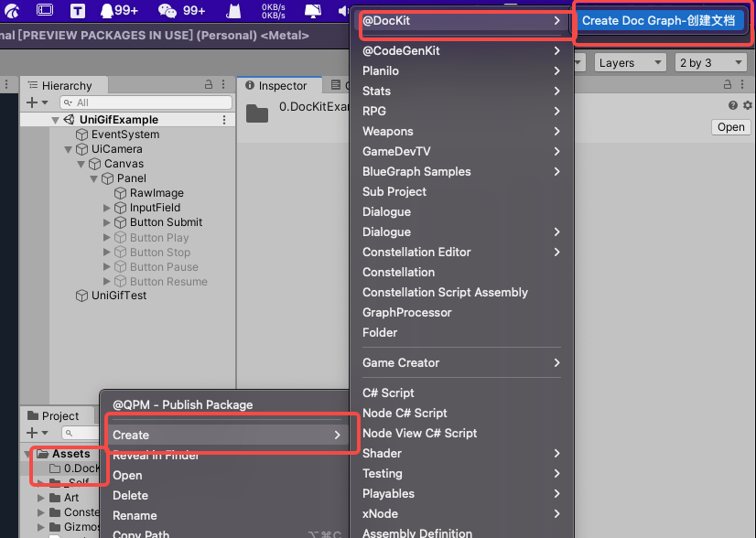
Task: Click the display mirroring icon in menu bar
Action: (x=313, y=11)
